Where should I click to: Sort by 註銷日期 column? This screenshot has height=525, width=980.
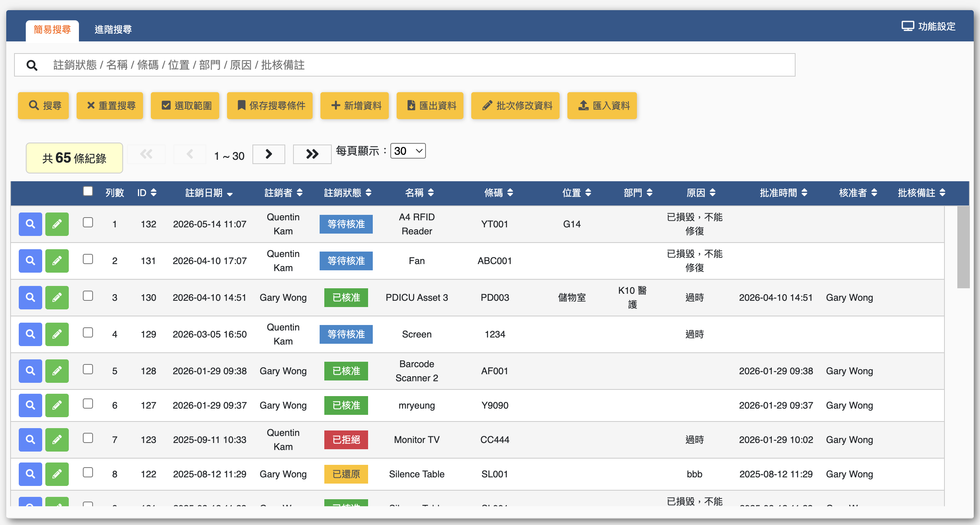click(x=209, y=193)
